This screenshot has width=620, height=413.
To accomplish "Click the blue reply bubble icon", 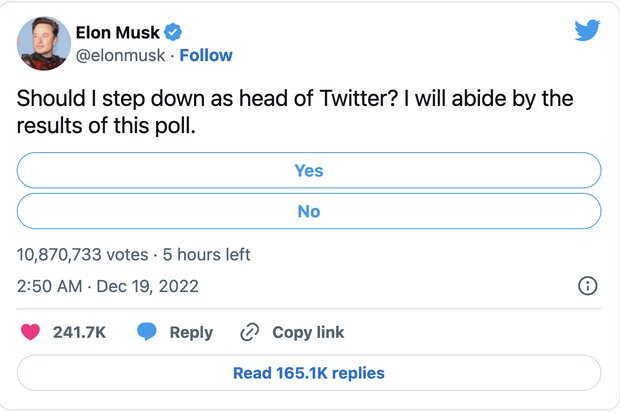I will coord(148,332).
